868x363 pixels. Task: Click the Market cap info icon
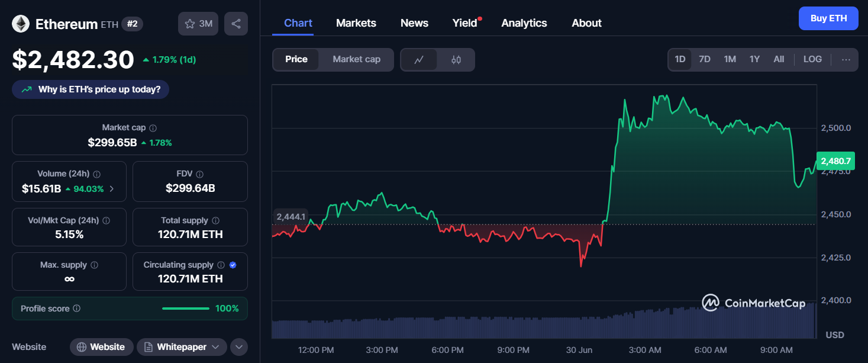[x=153, y=128]
